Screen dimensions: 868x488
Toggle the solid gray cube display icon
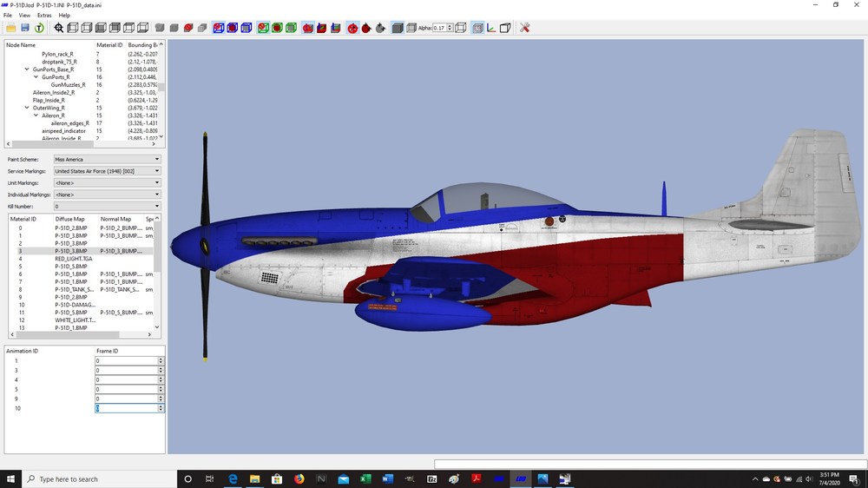(398, 28)
